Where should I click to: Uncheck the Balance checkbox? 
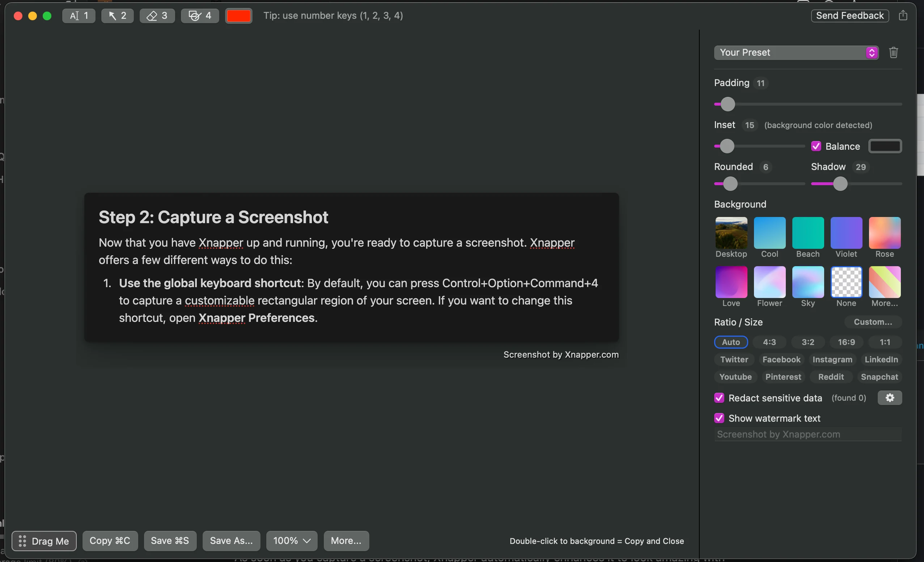click(816, 146)
